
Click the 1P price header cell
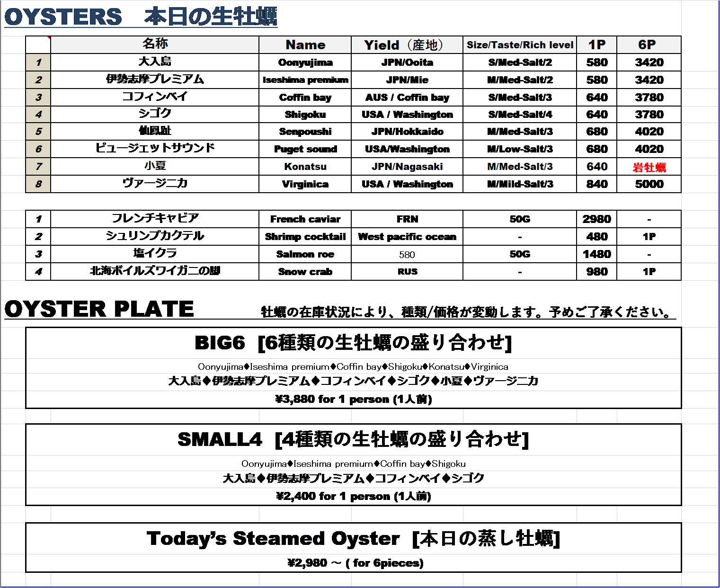596,45
